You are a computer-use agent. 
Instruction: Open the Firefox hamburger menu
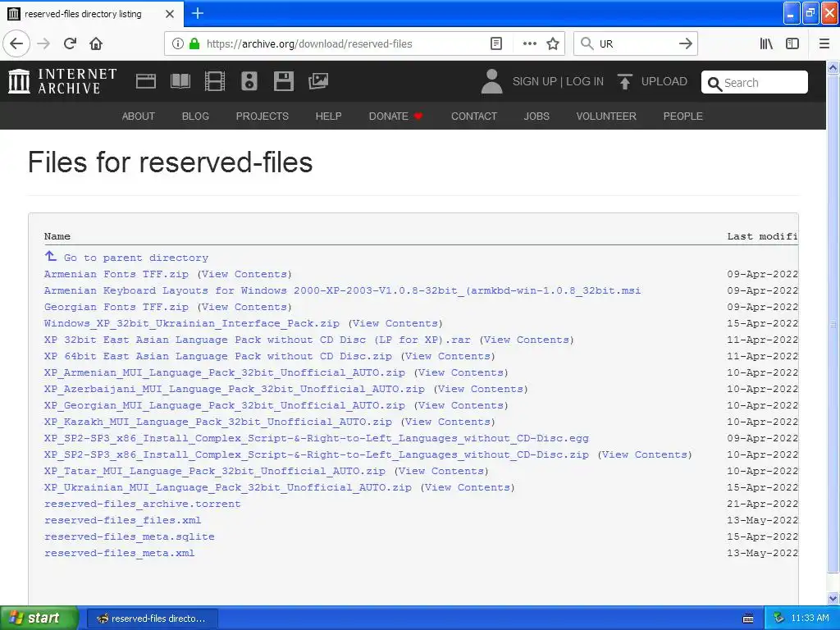coord(824,43)
